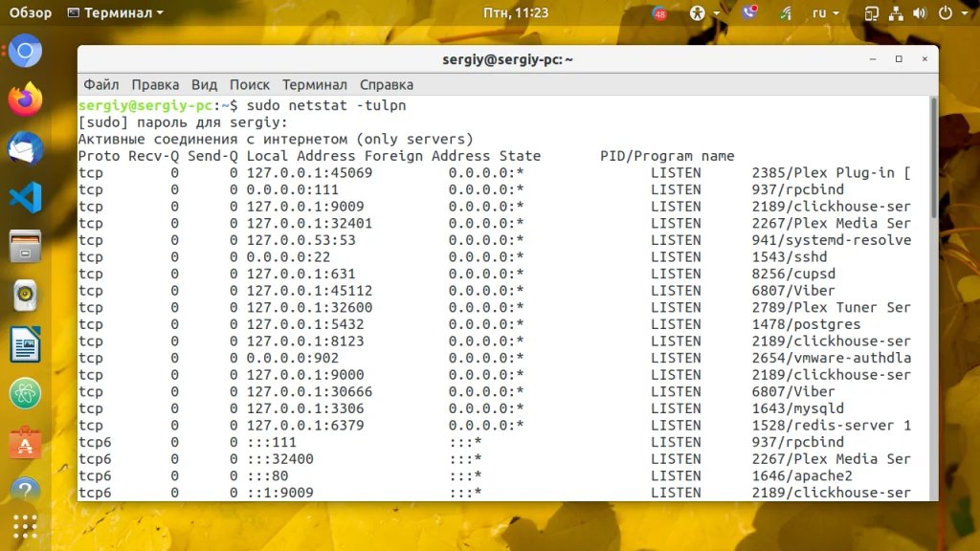The image size is (980, 551).
Task: Click 2789/Plex Tuner Ser entry
Action: pos(832,307)
